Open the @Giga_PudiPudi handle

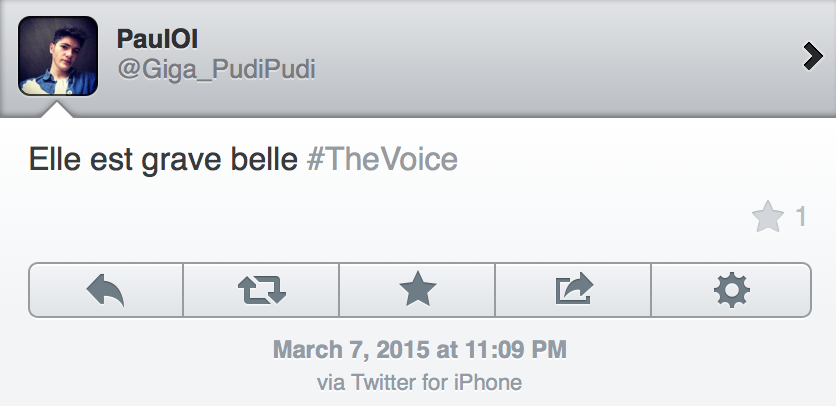click(x=216, y=70)
